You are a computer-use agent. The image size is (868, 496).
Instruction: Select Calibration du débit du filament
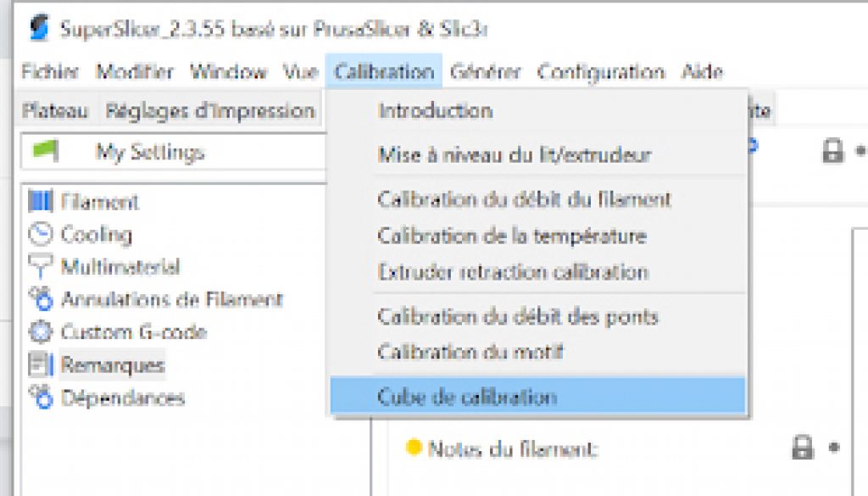[x=524, y=199]
